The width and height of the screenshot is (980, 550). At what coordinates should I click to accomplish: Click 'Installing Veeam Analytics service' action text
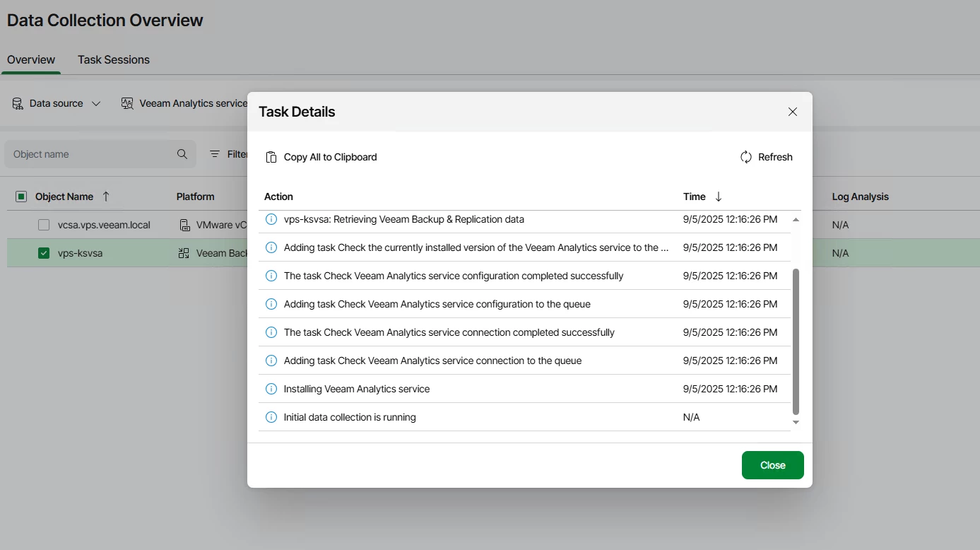coord(357,389)
